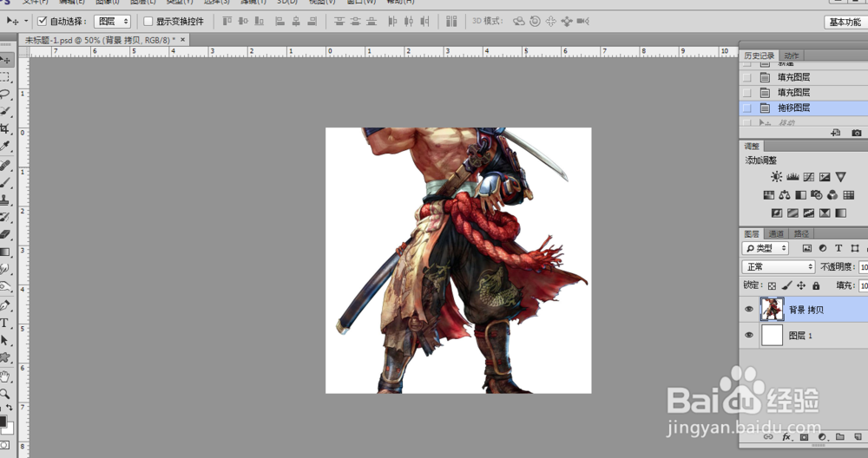Select the Lasso tool

5,94
